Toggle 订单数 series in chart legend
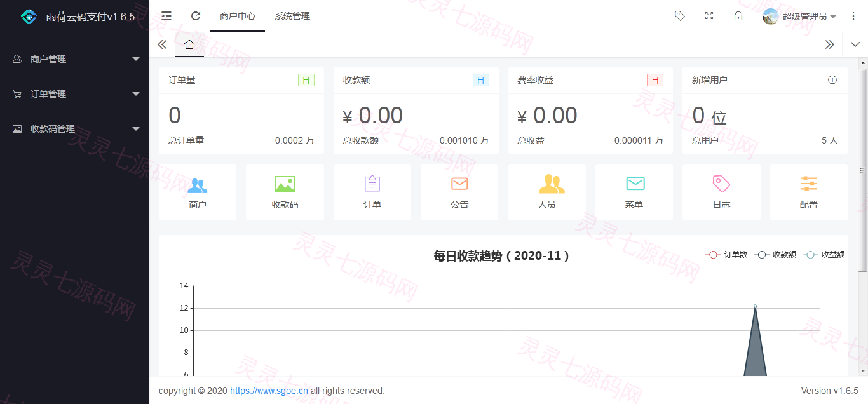Viewport: 868px width, 404px height. pos(726,255)
